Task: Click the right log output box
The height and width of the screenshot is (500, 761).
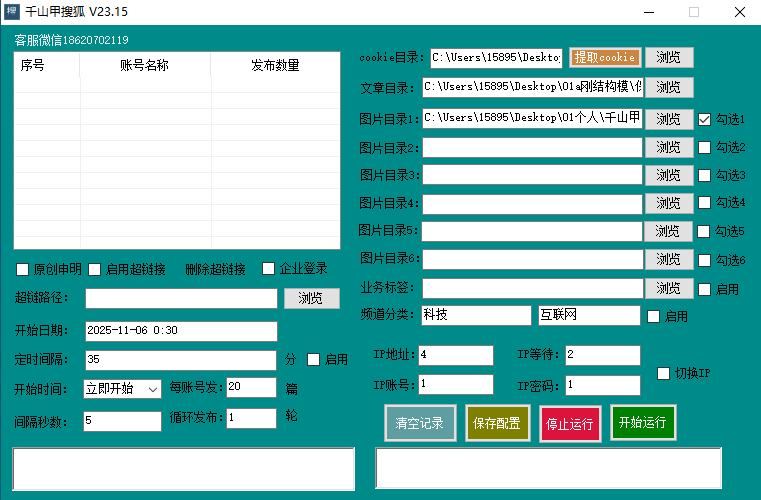Action: pos(548,468)
